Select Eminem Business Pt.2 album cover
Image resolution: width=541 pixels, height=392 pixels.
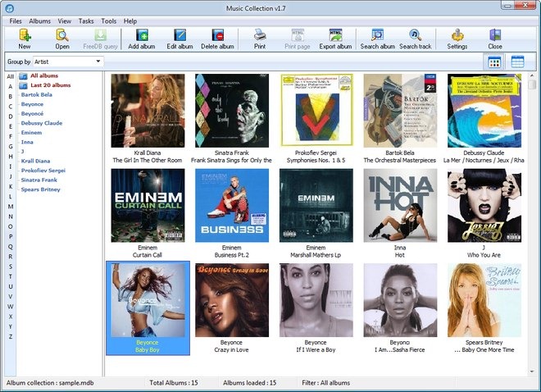point(232,205)
